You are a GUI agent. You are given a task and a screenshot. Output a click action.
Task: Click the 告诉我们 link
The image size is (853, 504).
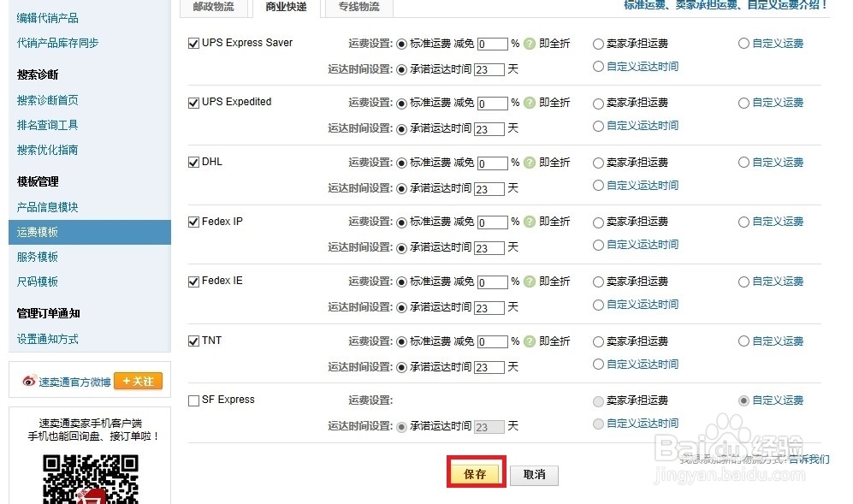809,459
